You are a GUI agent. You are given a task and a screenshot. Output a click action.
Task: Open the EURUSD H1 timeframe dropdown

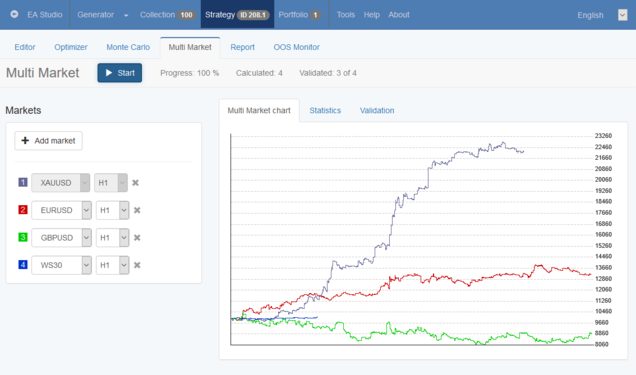click(112, 210)
